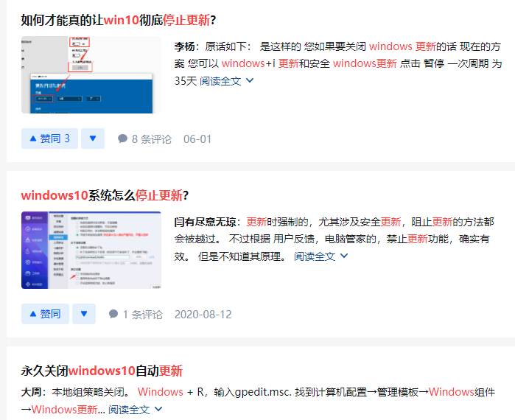
Task: Expand 阅读全文 on 大周's answer
Action: click(x=136, y=410)
